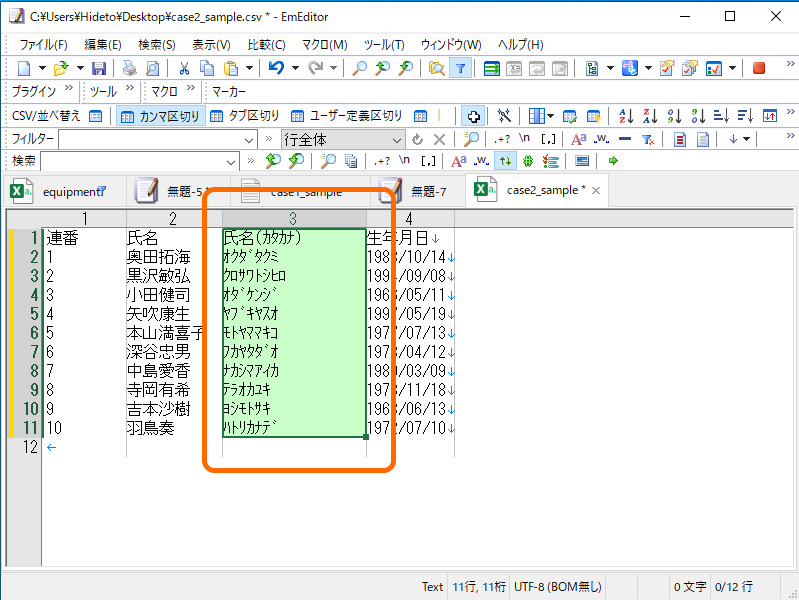Viewport: 799px width, 600px height.
Task: Toggle search wrap-around arrows button
Action: (505, 161)
